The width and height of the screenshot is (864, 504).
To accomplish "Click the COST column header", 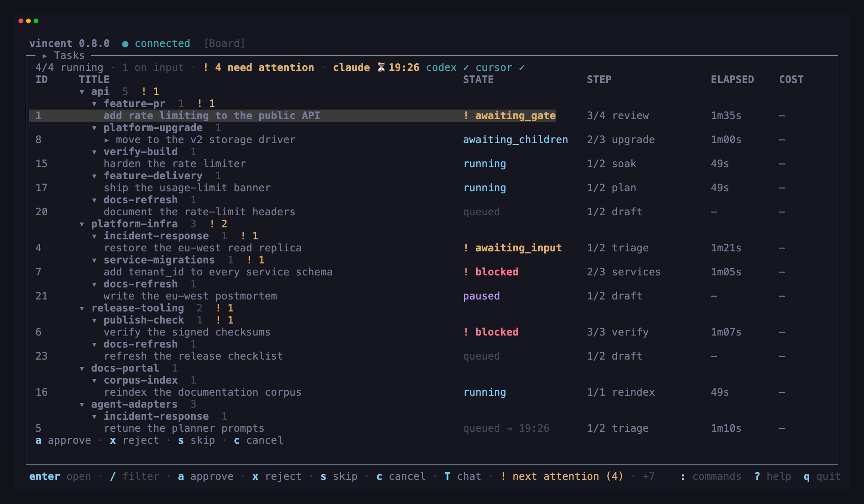I will click(791, 80).
